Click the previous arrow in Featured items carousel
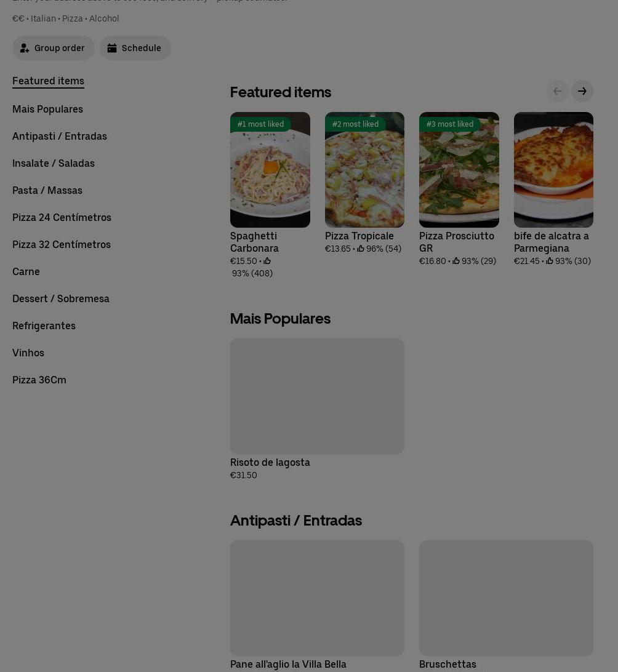Screen dimensions: 618x672 [558, 91]
